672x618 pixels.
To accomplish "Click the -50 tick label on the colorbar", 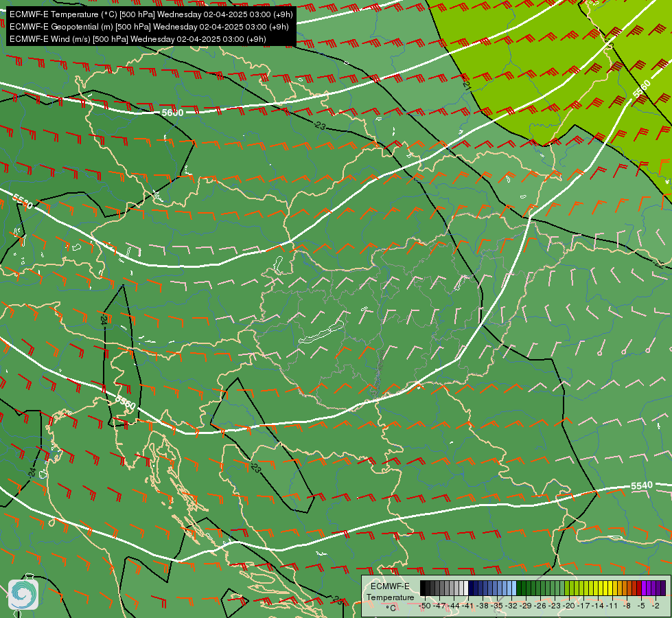I will point(425,606).
